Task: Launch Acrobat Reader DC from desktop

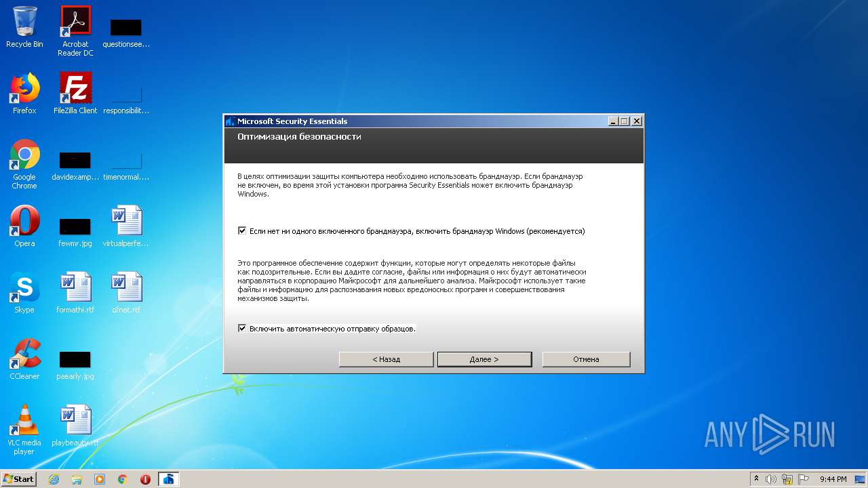Action: (x=75, y=31)
